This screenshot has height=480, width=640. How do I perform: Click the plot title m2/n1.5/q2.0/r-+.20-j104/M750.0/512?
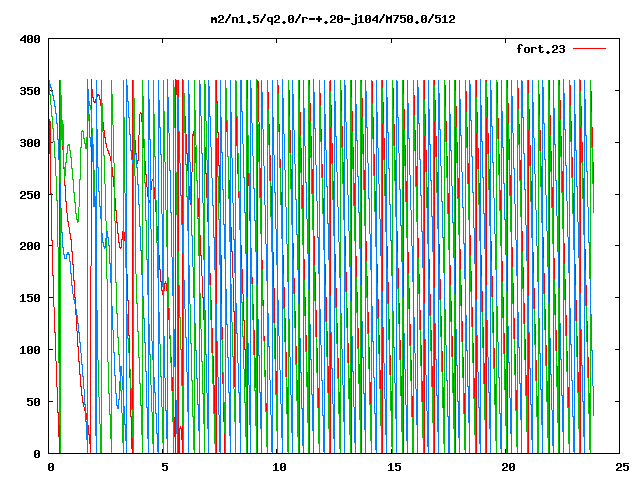tap(333, 19)
